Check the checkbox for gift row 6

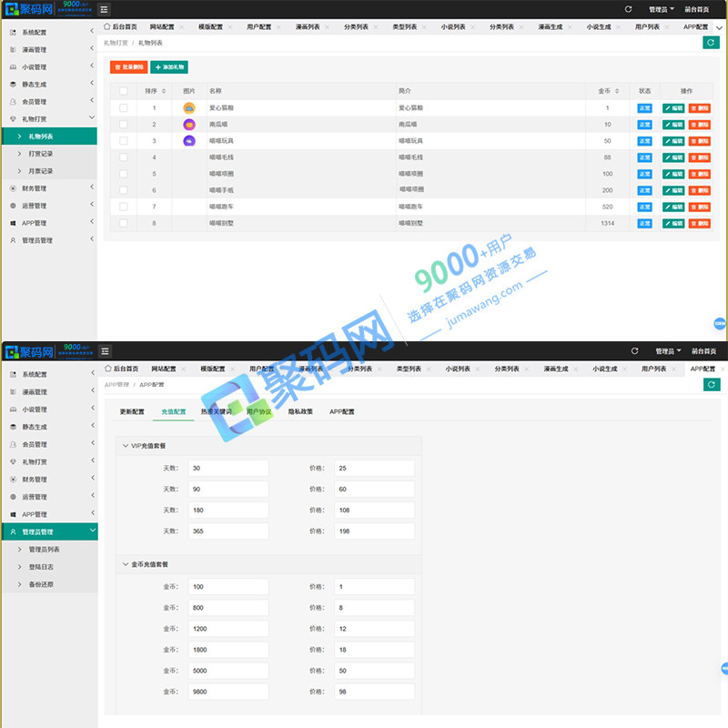124,190
